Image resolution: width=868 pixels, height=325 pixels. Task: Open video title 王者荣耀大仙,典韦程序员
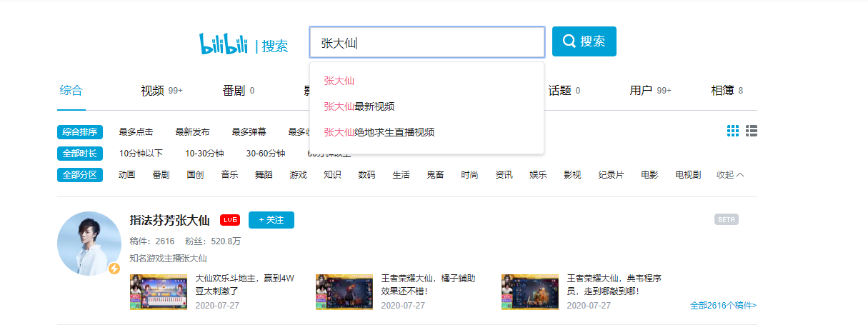click(x=614, y=285)
